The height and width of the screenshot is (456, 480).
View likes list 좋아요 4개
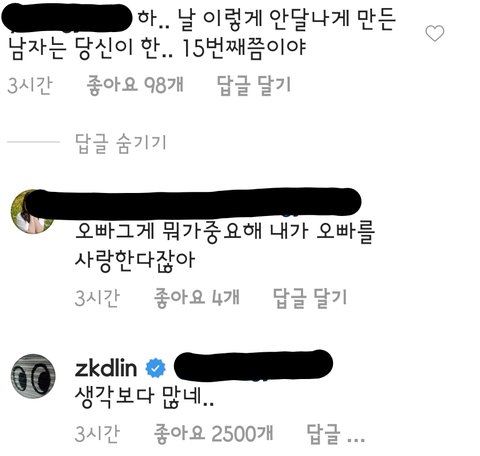(x=197, y=297)
